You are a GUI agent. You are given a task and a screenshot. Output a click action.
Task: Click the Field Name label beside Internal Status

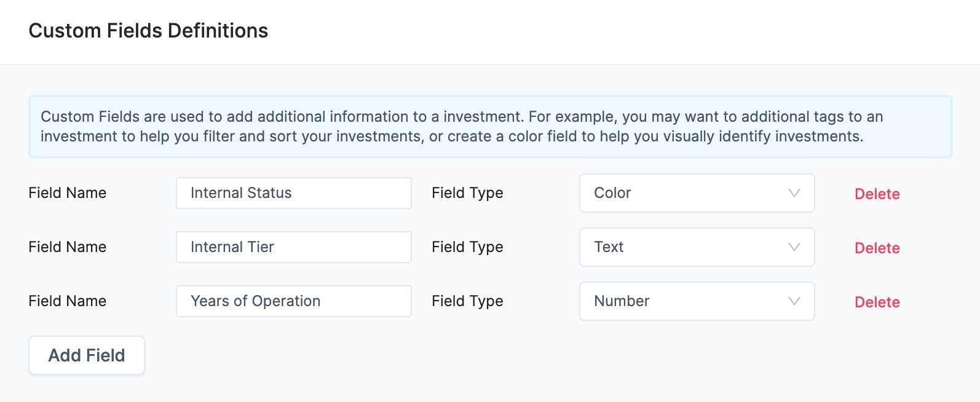[x=68, y=193]
